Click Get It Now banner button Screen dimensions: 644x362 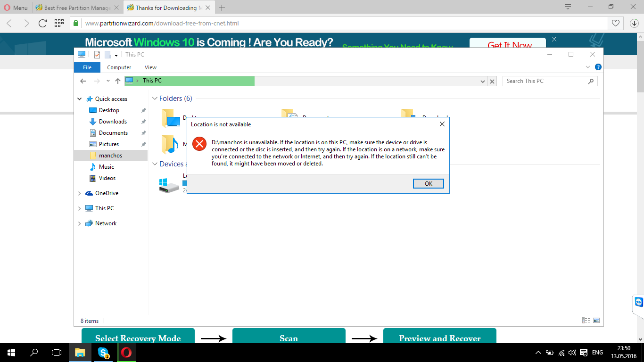[x=508, y=43]
